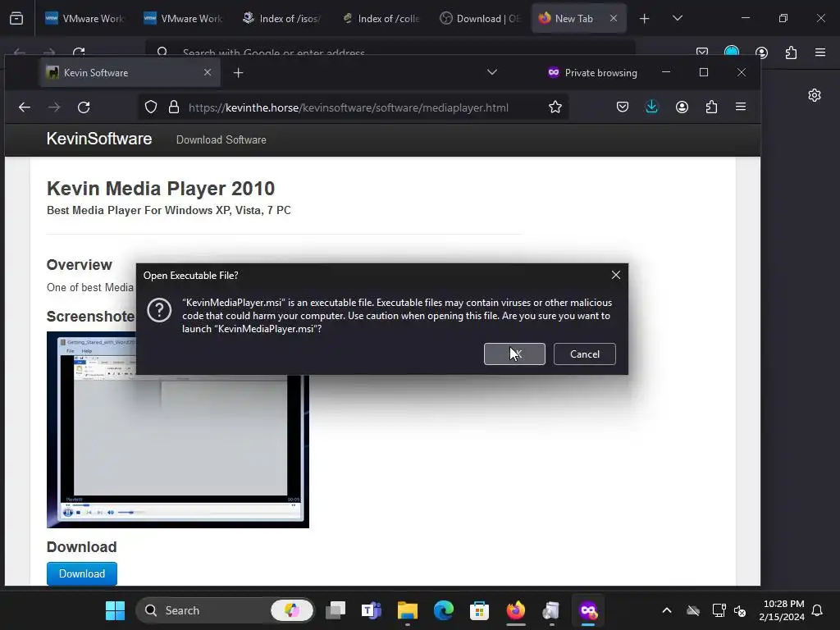The width and height of the screenshot is (840, 630).
Task: Switch to first VMware Work tab
Action: click(84, 19)
